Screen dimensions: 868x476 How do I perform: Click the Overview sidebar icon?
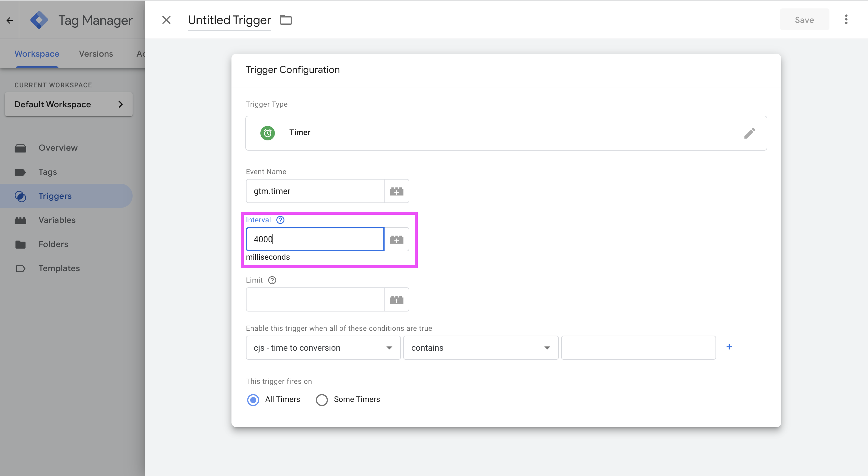click(20, 148)
